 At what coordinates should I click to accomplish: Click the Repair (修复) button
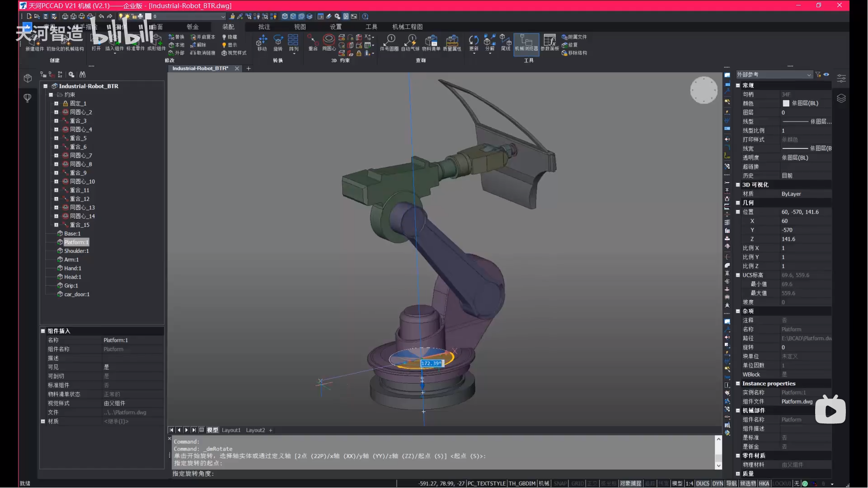tap(570, 45)
